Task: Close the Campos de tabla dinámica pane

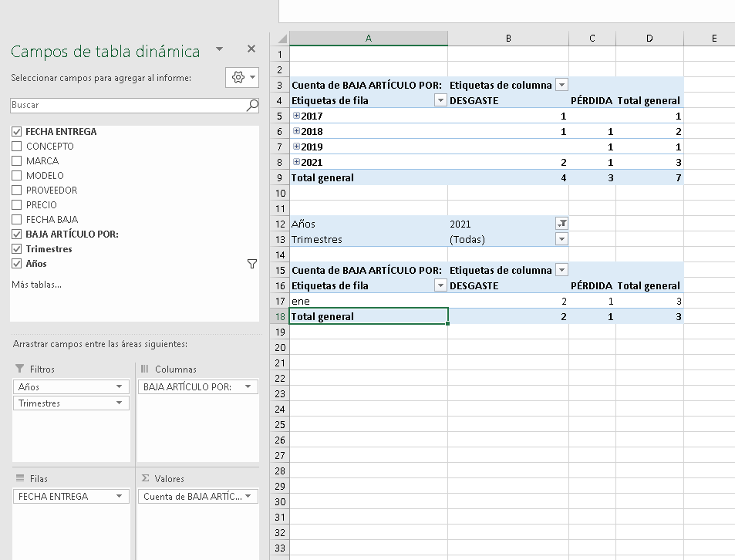Action: 251,49
